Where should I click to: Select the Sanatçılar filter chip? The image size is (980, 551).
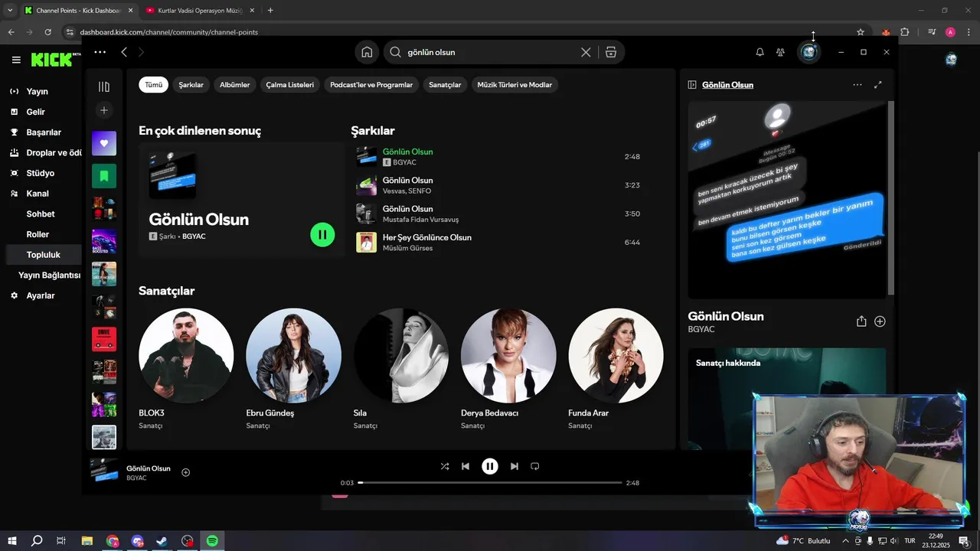[445, 85]
